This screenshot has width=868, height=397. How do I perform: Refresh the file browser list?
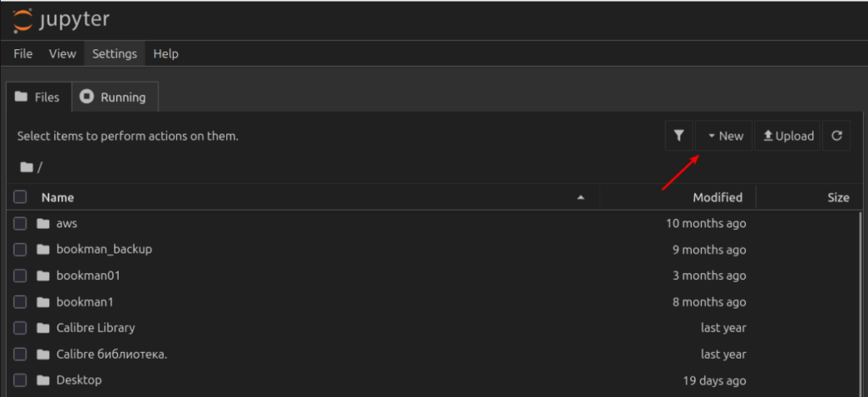coord(837,136)
